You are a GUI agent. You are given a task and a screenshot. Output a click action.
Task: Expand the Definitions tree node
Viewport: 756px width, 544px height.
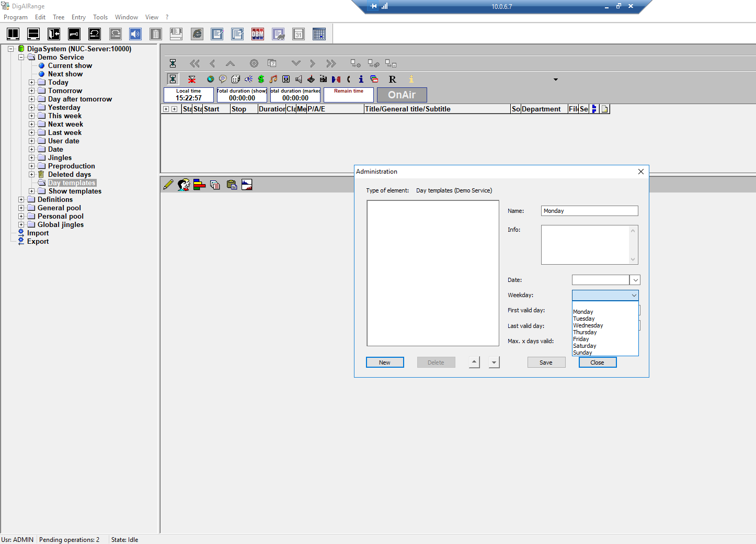click(x=21, y=199)
